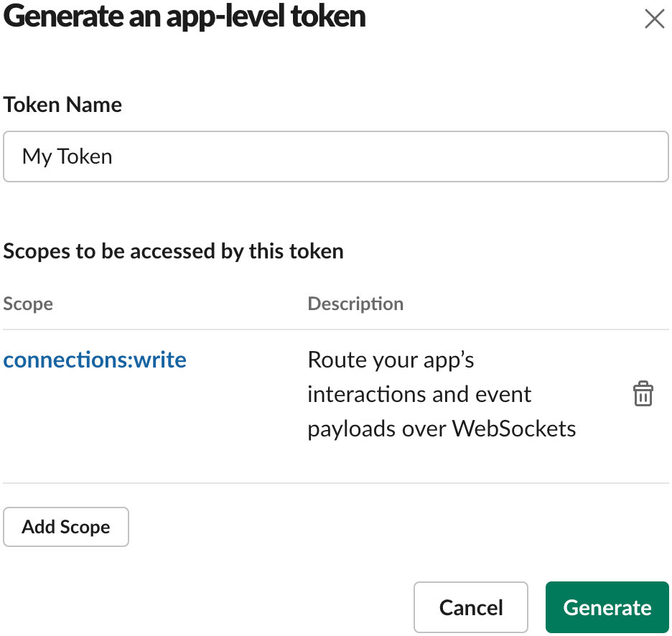Click the blue connections:write text
This screenshot has height=636, width=672.
tap(95, 360)
